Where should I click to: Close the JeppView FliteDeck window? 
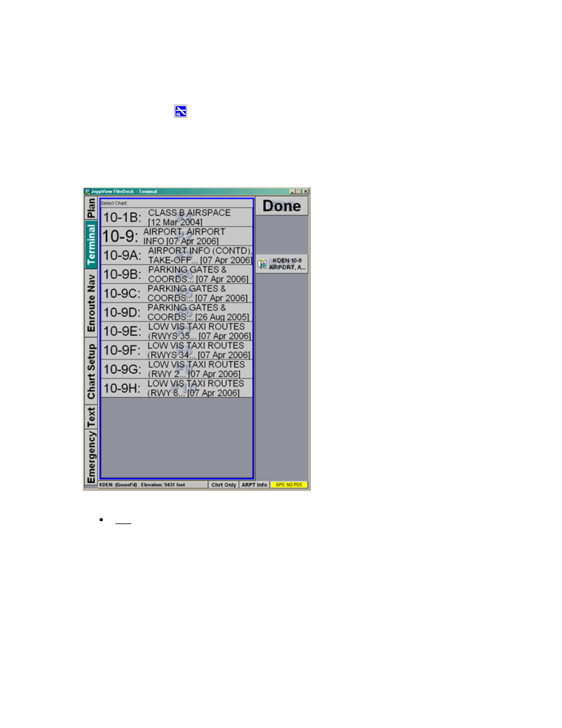click(x=306, y=192)
